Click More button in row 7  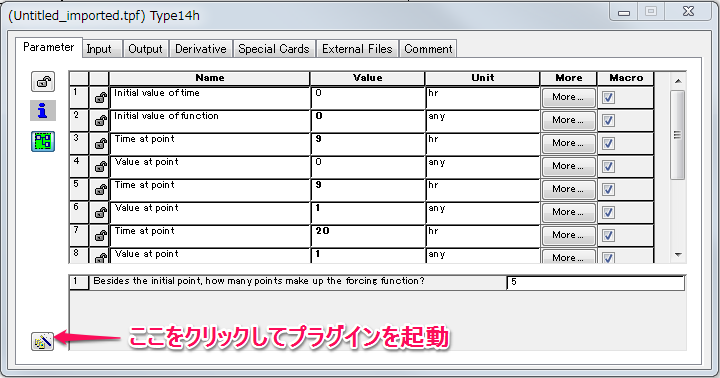pyautogui.click(x=568, y=235)
